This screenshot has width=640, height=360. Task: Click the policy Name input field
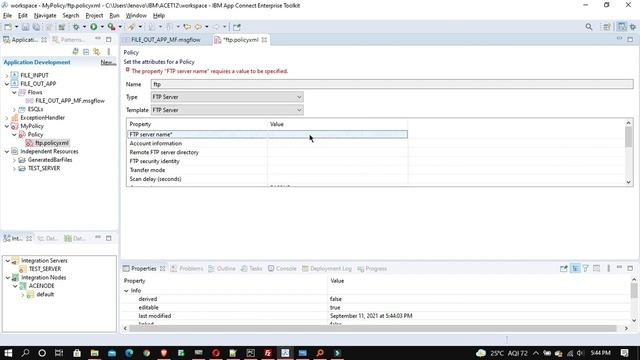tap(392, 84)
